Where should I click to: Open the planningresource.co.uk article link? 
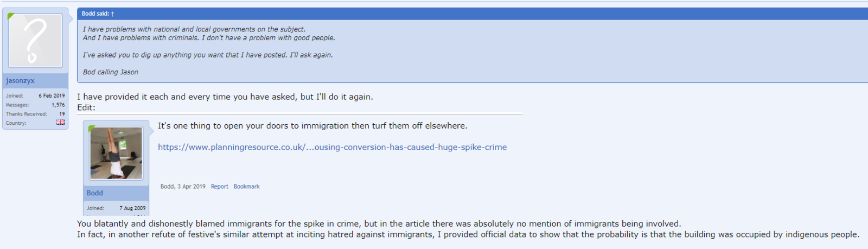tap(332, 147)
